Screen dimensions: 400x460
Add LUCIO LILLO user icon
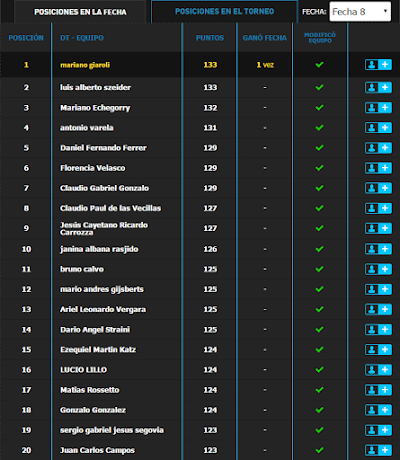(x=378, y=370)
